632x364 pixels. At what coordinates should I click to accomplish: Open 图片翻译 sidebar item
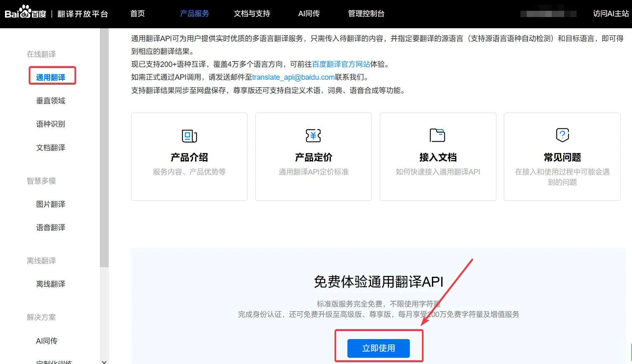pos(51,204)
